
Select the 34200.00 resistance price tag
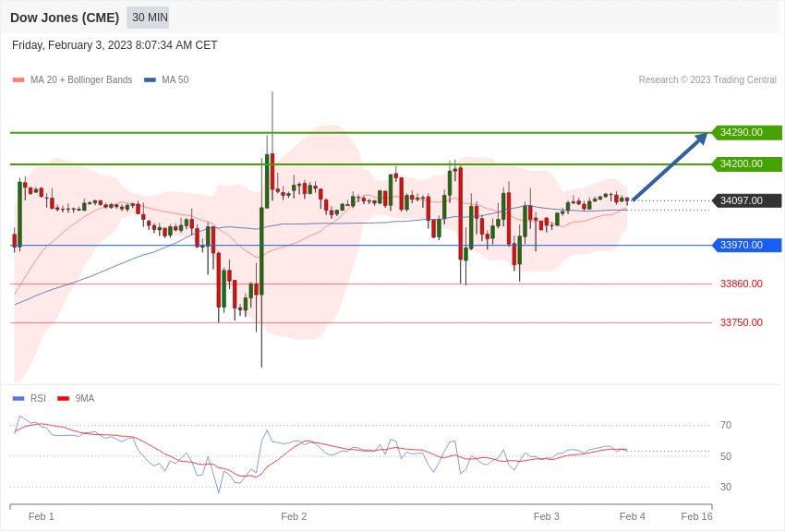[x=746, y=164]
